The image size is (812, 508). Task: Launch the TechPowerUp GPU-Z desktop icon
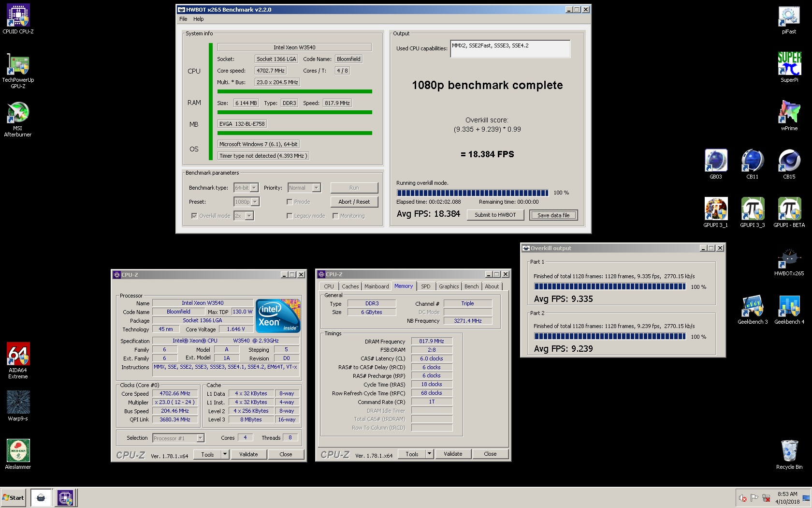point(18,71)
